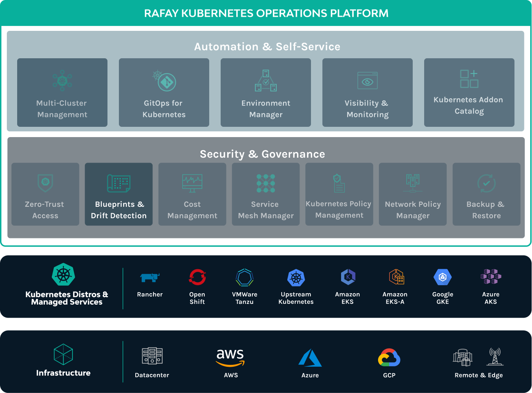This screenshot has height=393, width=532.
Task: Click the OpenShift logo
Action: pos(197,277)
